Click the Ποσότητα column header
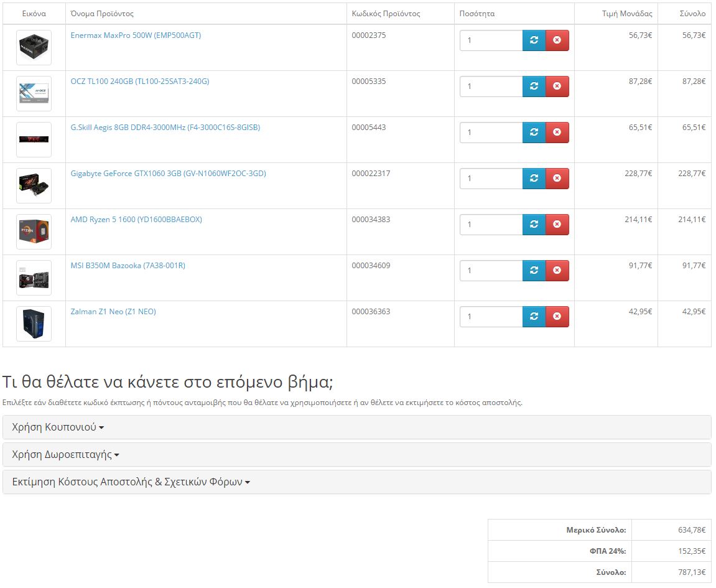Screen dimensions: 716x588 pos(477,14)
